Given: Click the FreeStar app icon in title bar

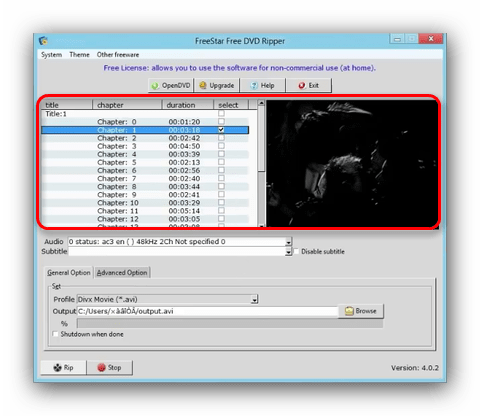Looking at the screenshot, I should tap(43, 41).
